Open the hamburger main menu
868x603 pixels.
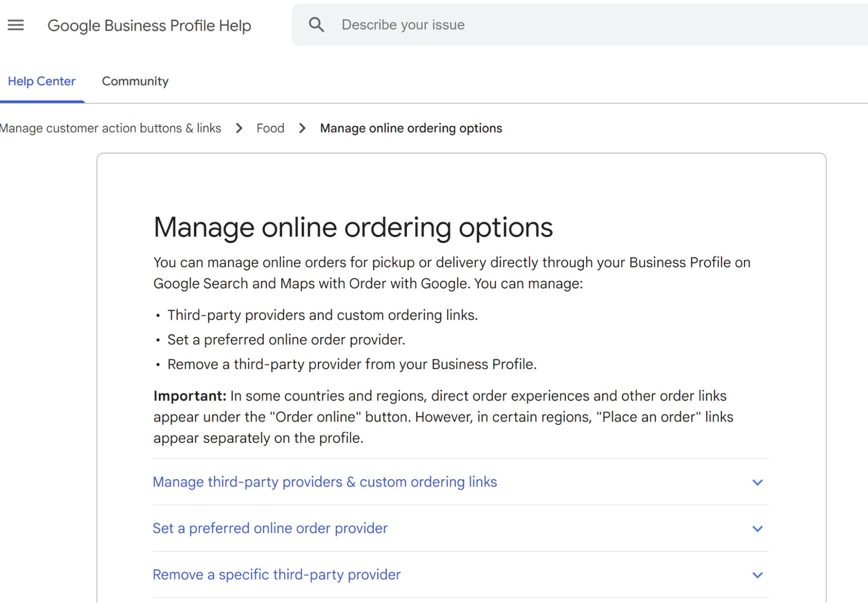point(16,25)
